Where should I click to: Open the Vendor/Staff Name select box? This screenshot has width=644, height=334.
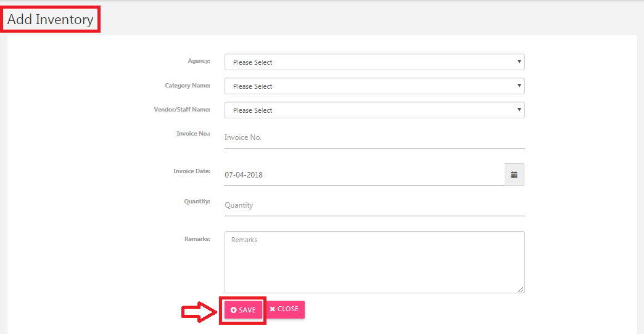click(x=374, y=110)
